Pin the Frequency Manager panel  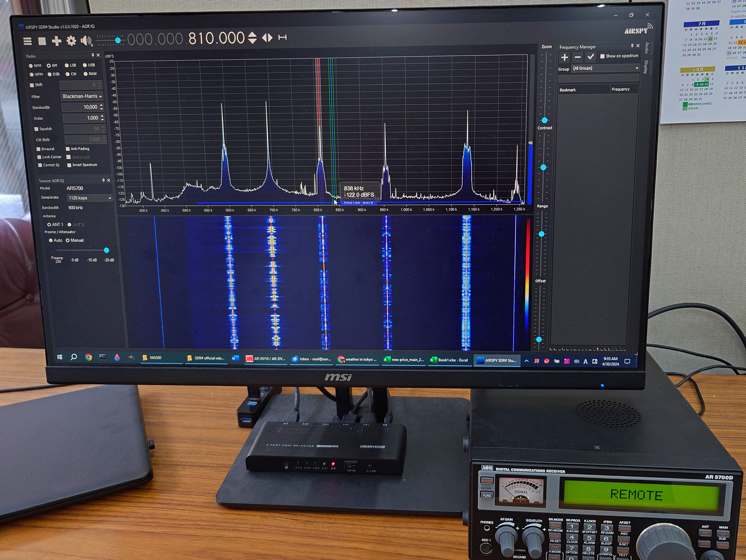pos(632,45)
